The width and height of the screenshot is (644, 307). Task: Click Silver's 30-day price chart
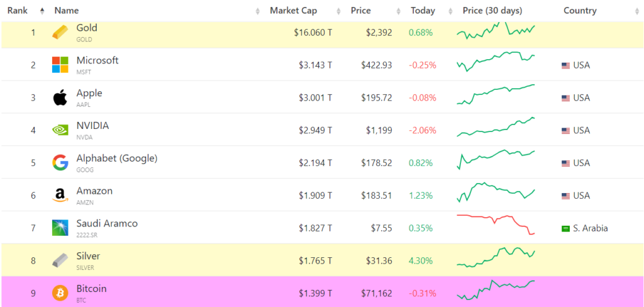click(x=496, y=258)
